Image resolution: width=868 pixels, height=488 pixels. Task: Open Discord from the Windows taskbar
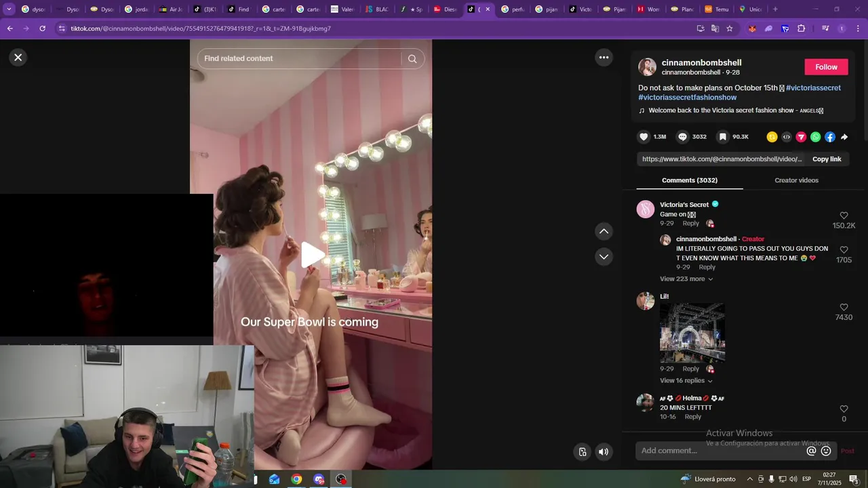click(319, 479)
